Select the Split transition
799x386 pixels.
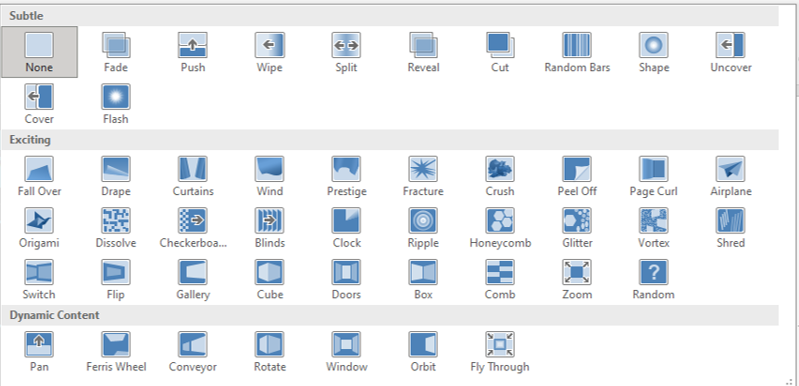click(x=347, y=52)
